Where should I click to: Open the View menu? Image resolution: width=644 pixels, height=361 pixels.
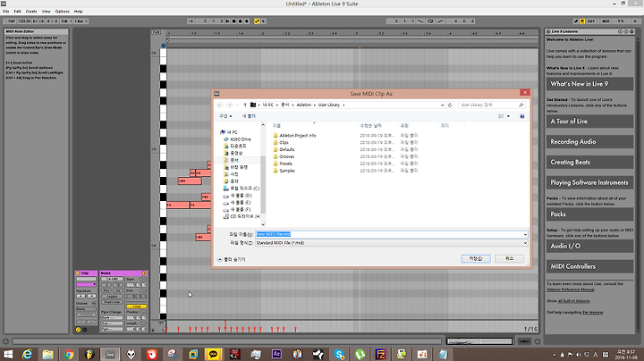(46, 11)
